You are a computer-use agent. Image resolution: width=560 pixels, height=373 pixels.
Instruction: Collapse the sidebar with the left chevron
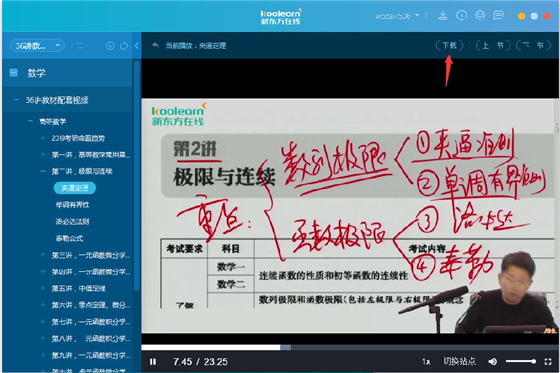pyautogui.click(x=137, y=45)
